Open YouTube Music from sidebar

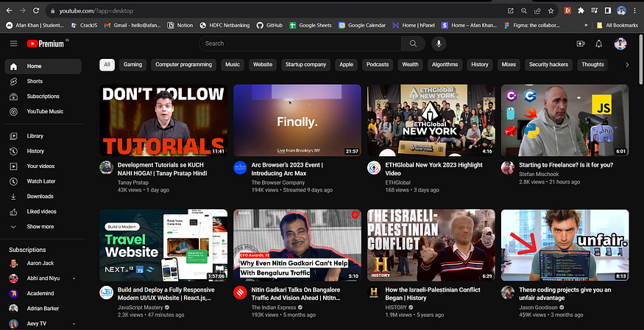[x=43, y=111]
